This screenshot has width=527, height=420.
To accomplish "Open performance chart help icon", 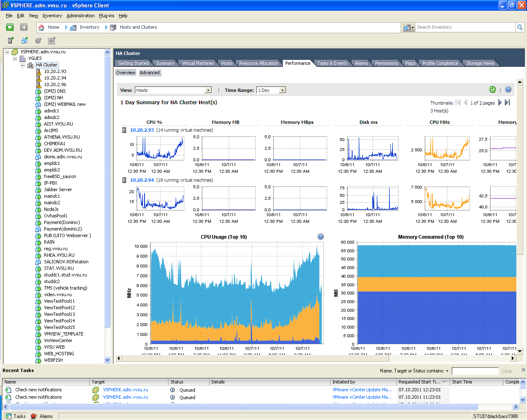I will pos(508,89).
